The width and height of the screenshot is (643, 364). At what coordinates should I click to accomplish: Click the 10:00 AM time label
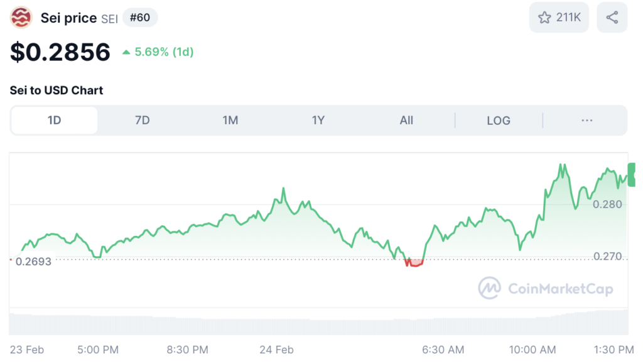coord(532,350)
